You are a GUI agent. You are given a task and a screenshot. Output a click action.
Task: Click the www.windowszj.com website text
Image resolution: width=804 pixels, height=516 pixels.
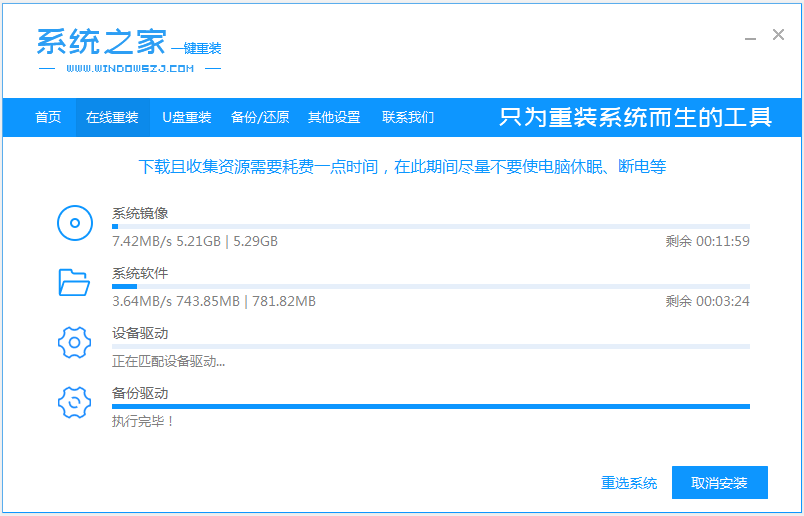(x=130, y=69)
